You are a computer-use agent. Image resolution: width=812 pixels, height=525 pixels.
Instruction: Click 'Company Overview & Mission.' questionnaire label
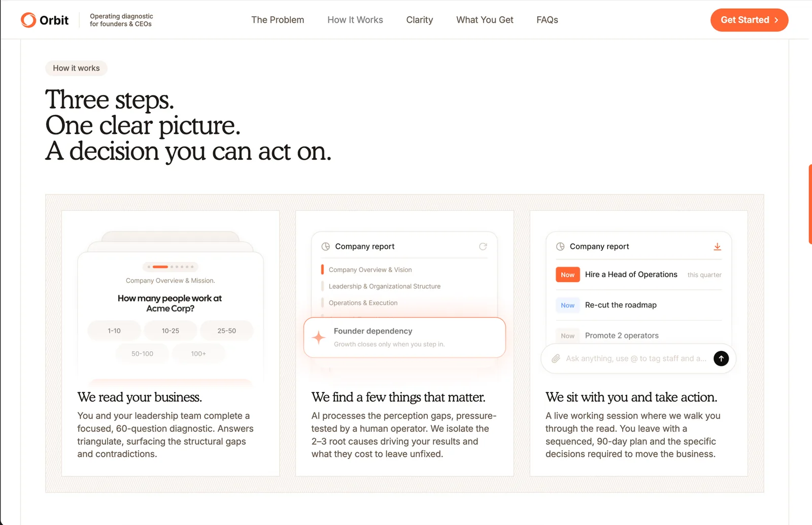point(171,280)
